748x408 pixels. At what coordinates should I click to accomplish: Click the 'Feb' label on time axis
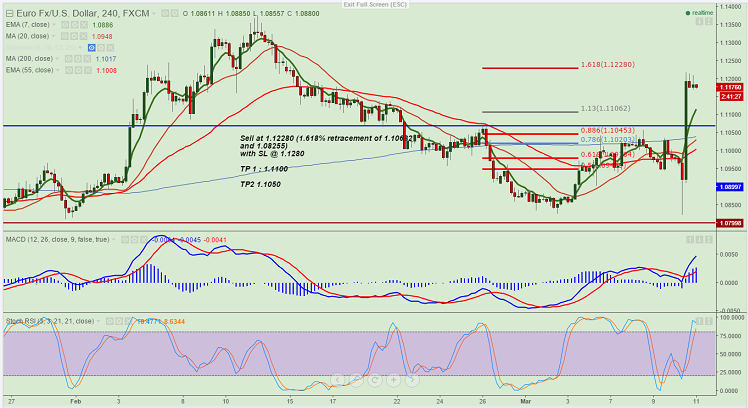click(x=75, y=401)
